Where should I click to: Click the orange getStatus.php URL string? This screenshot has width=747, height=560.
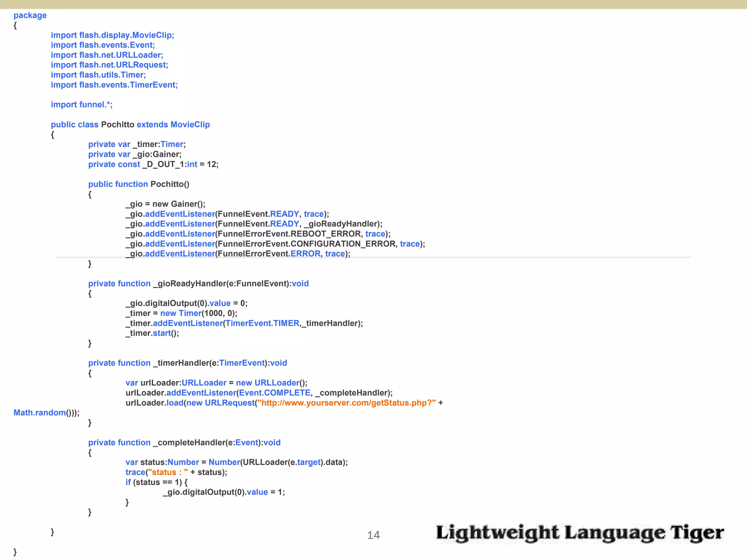(x=347, y=403)
